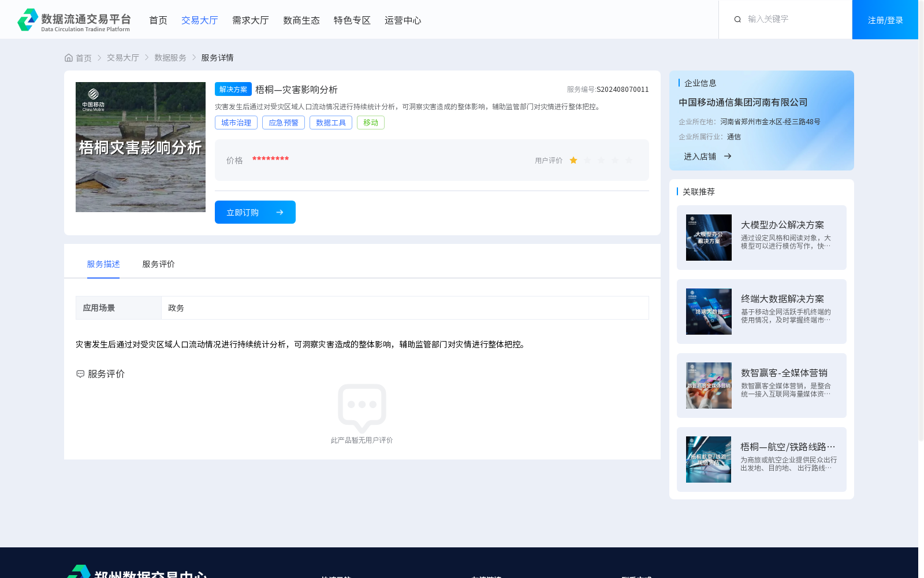This screenshot has width=924, height=578.
Task: Click the masked price asterisks
Action: coord(270,159)
